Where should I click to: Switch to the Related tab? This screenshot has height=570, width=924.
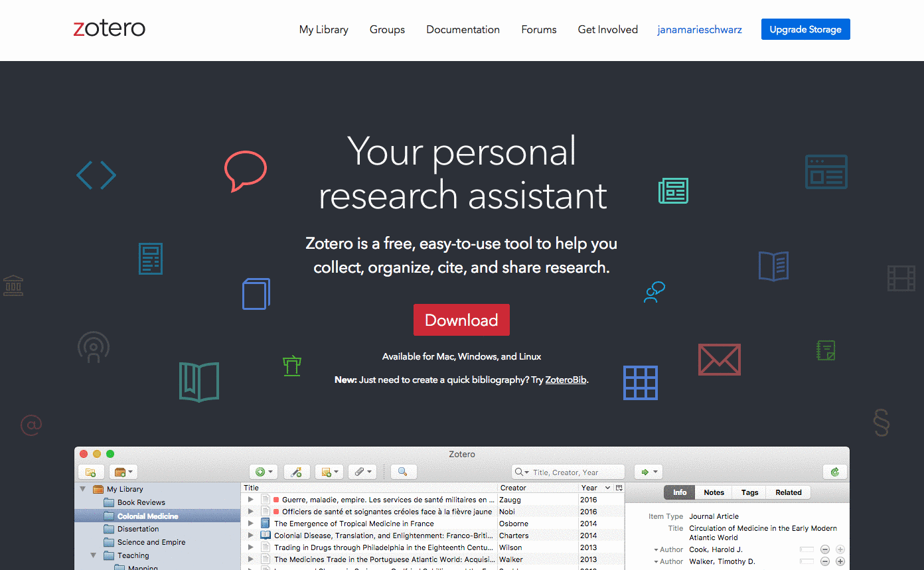789,492
